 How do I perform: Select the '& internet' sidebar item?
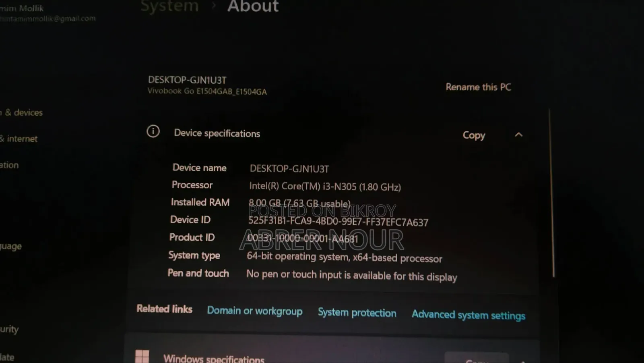click(19, 139)
